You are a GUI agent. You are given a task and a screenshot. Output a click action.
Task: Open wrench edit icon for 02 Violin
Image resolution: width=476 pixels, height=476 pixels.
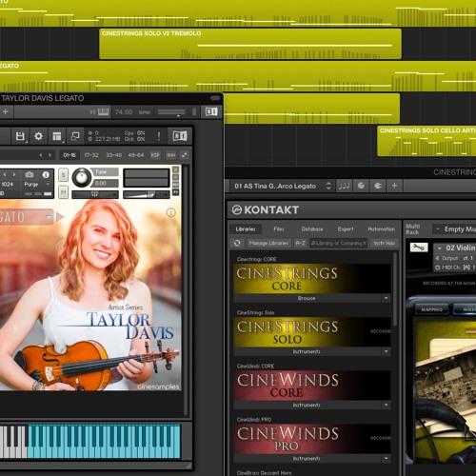(419, 248)
